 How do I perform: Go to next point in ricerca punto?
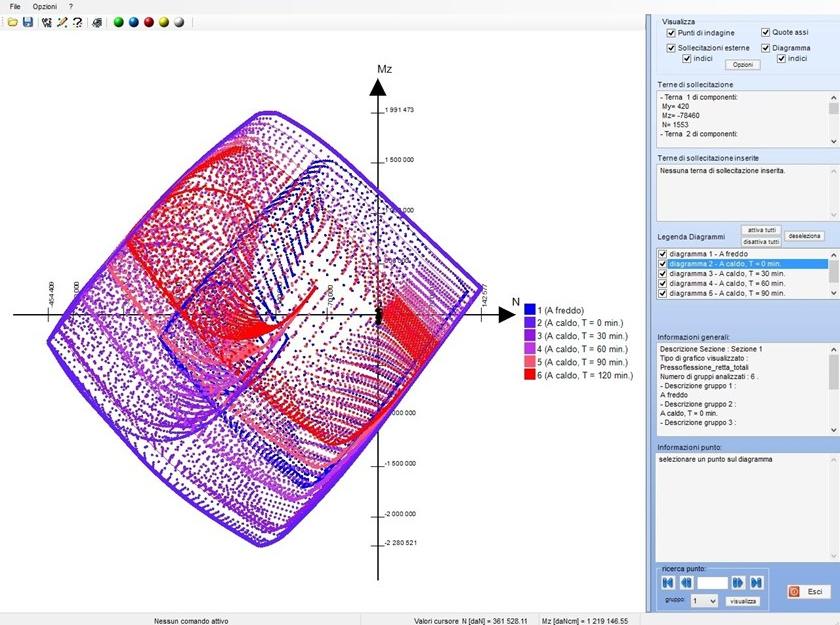737,582
